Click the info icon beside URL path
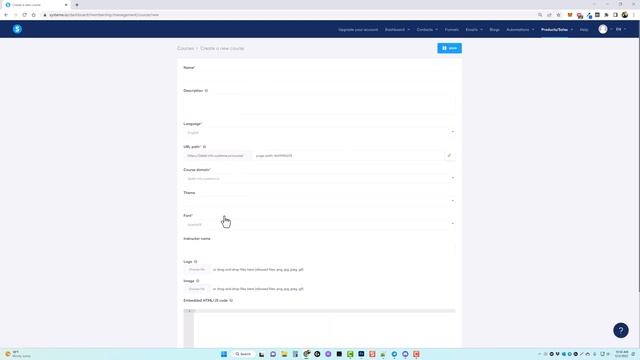Viewport: 640px width, 360px height. pos(204,147)
